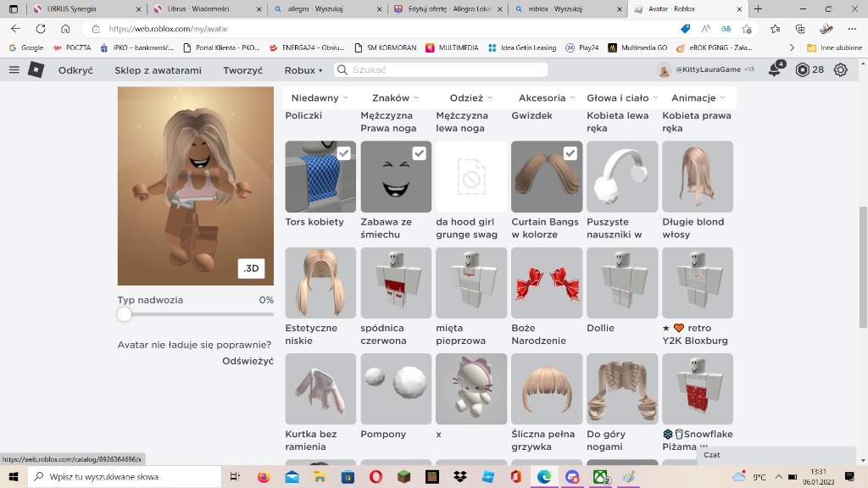Open the Roblox settings gear

840,71
